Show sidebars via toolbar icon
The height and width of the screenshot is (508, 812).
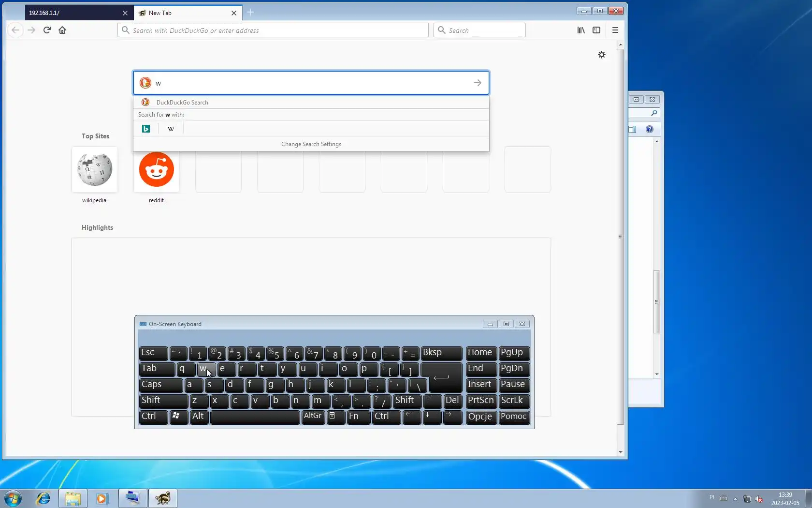tap(596, 30)
